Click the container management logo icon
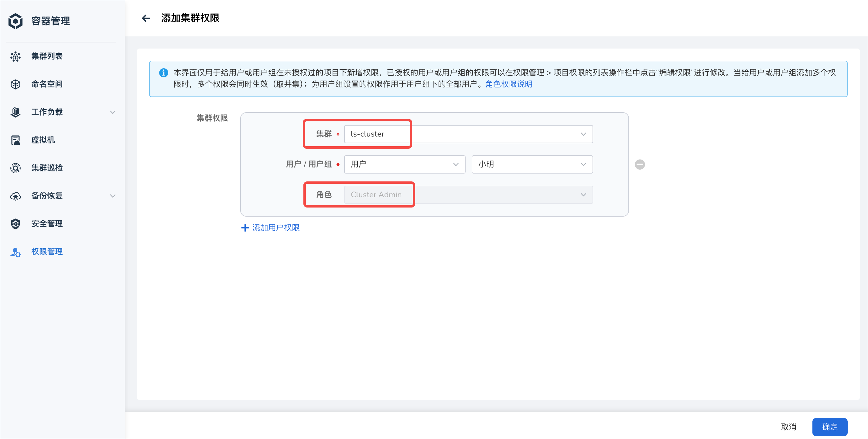This screenshot has width=868, height=439. click(x=15, y=21)
